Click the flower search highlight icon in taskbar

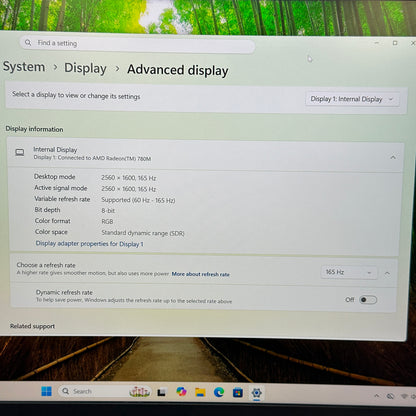click(139, 392)
